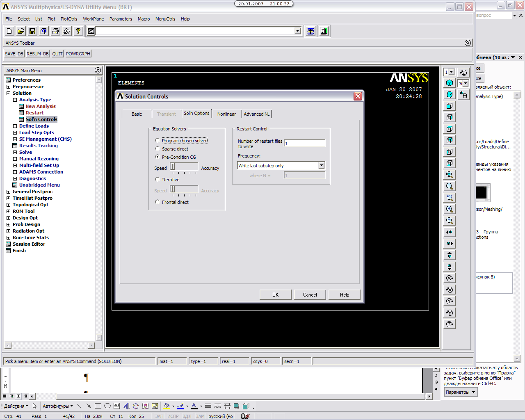Viewport: 525px width, 420px height.
Task: Switch to the Nonlinear tab
Action: [x=226, y=114]
